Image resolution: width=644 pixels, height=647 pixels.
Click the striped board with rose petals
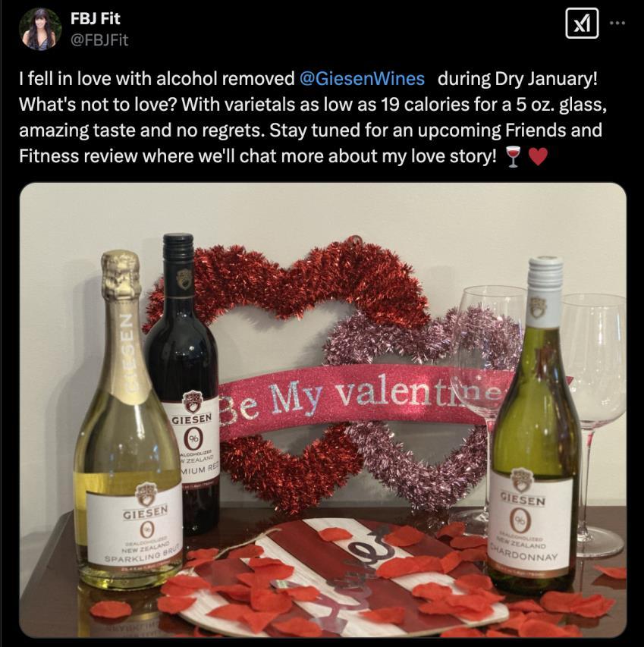(x=342, y=578)
